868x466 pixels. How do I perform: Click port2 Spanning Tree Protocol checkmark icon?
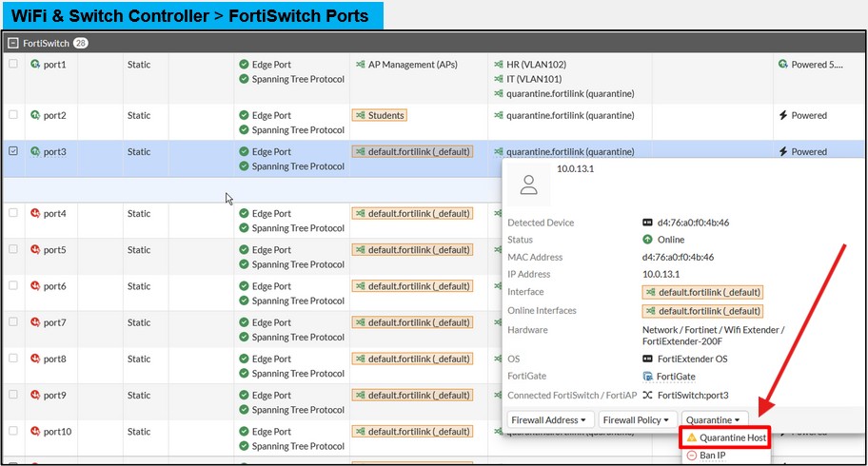(244, 130)
